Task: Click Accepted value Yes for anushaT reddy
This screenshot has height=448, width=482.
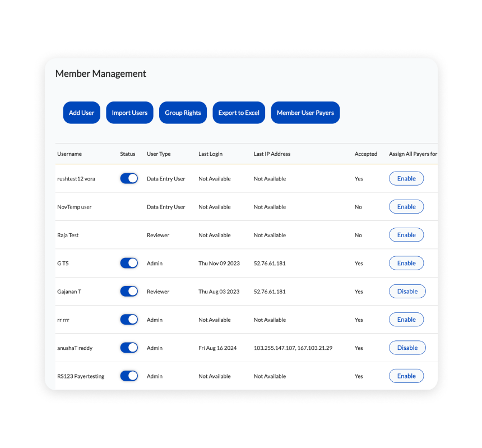Action: [359, 348]
